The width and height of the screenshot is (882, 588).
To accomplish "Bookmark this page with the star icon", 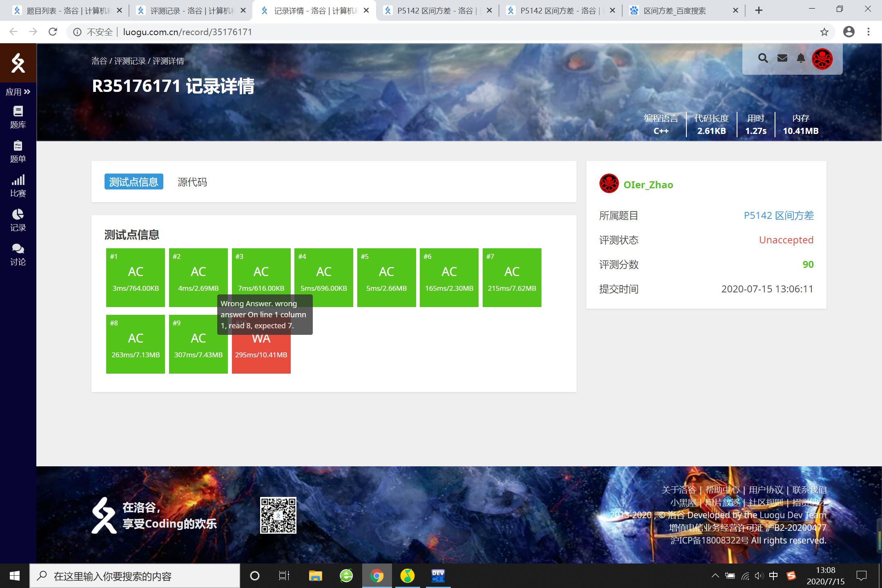I will click(824, 32).
